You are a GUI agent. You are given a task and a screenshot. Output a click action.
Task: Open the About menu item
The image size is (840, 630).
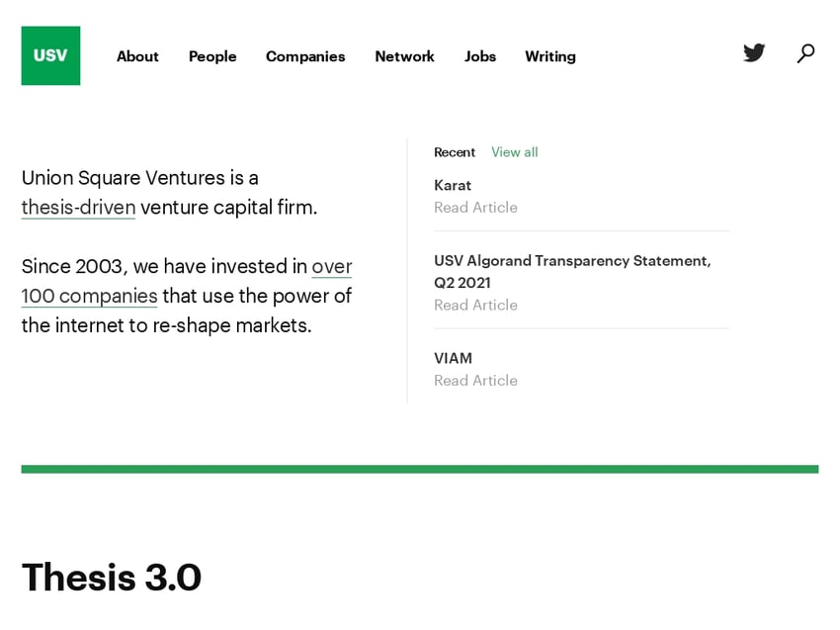137,56
